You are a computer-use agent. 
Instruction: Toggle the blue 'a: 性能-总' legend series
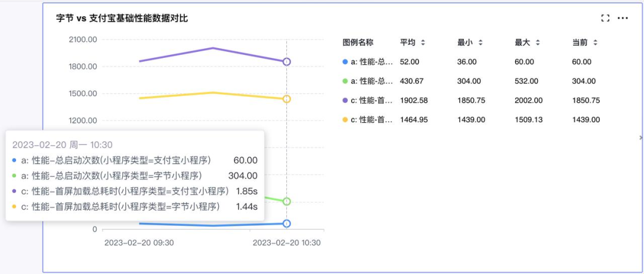(368, 62)
